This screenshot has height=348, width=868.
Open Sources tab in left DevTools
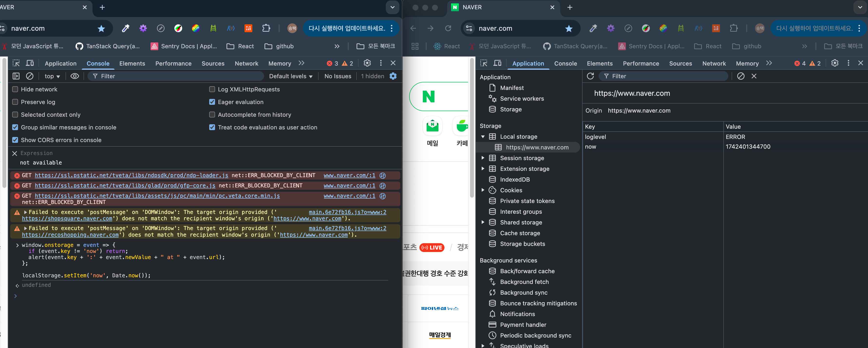[213, 63]
